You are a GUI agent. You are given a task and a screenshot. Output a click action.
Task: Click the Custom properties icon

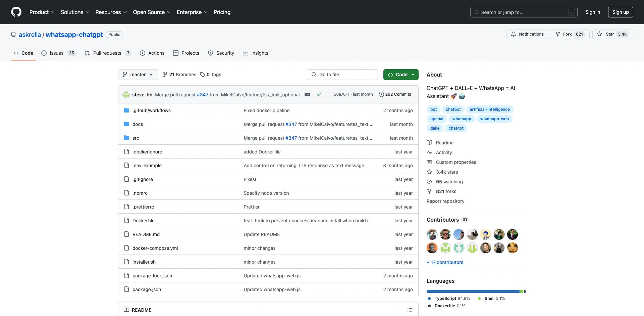tap(429, 162)
